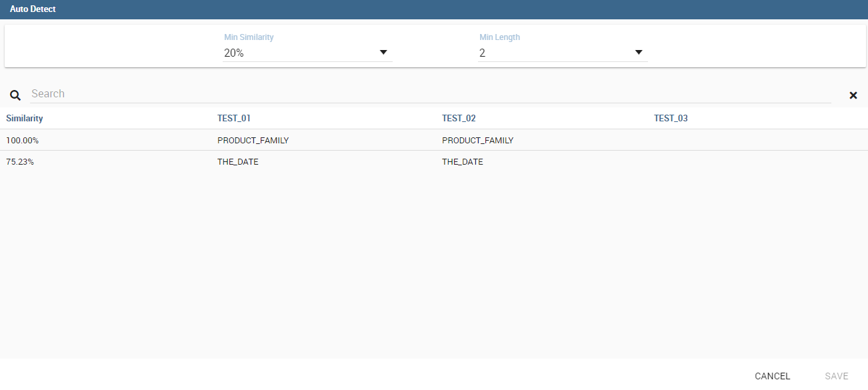This screenshot has height=390, width=868.
Task: Clear the search with the X icon
Action: [x=853, y=95]
